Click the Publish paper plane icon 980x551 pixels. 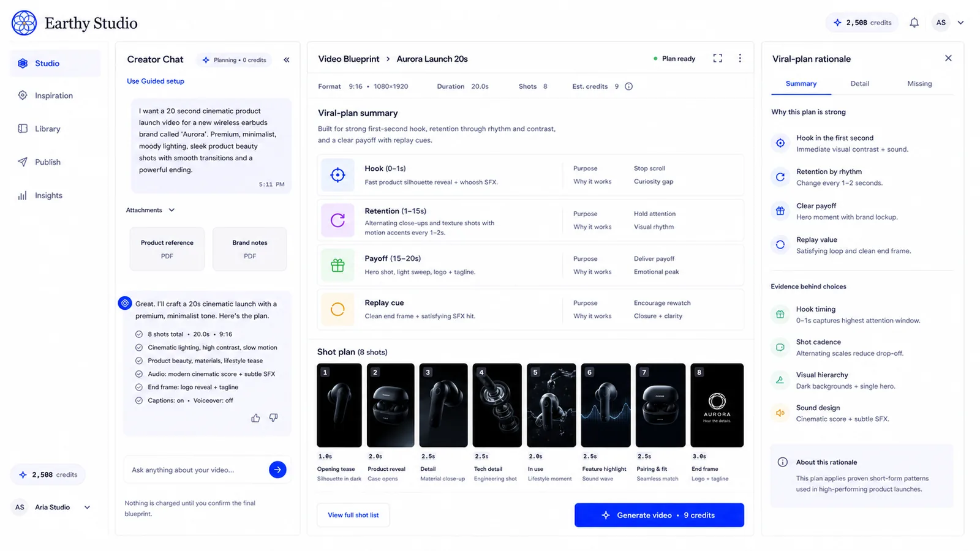23,162
